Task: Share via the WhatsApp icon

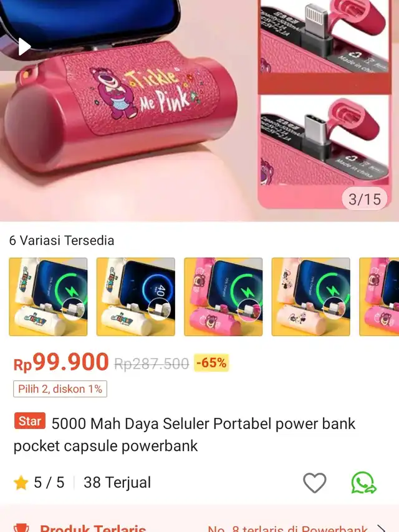Action: [x=363, y=482]
